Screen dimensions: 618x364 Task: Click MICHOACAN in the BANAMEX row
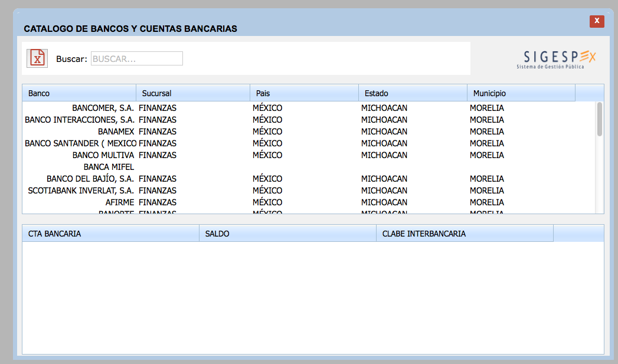(384, 132)
